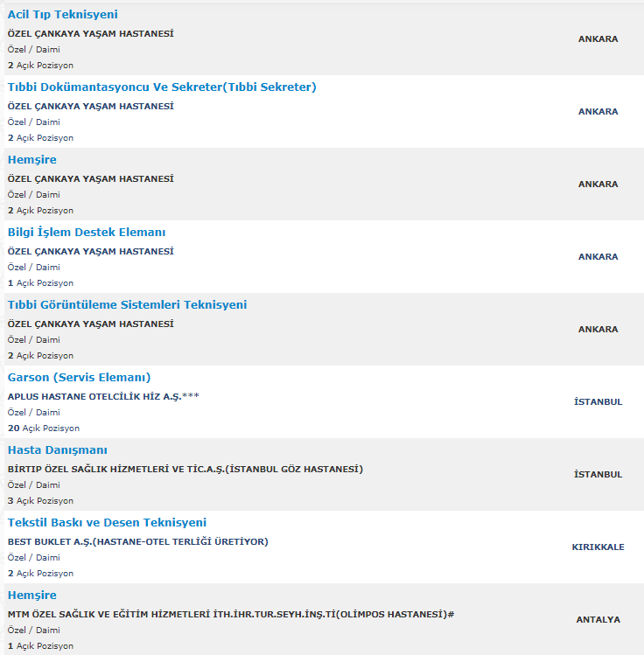This screenshot has width=644, height=655.
Task: Click the 20 Açık Pozisyon text
Action: [x=44, y=429]
